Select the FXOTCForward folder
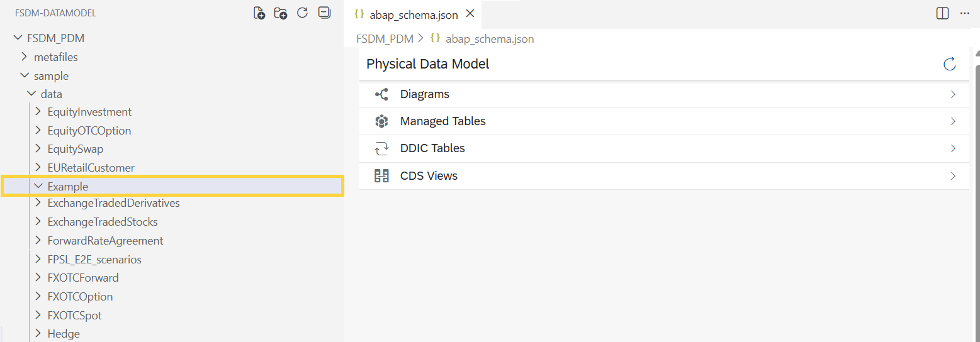This screenshot has height=342, width=980. coord(83,278)
